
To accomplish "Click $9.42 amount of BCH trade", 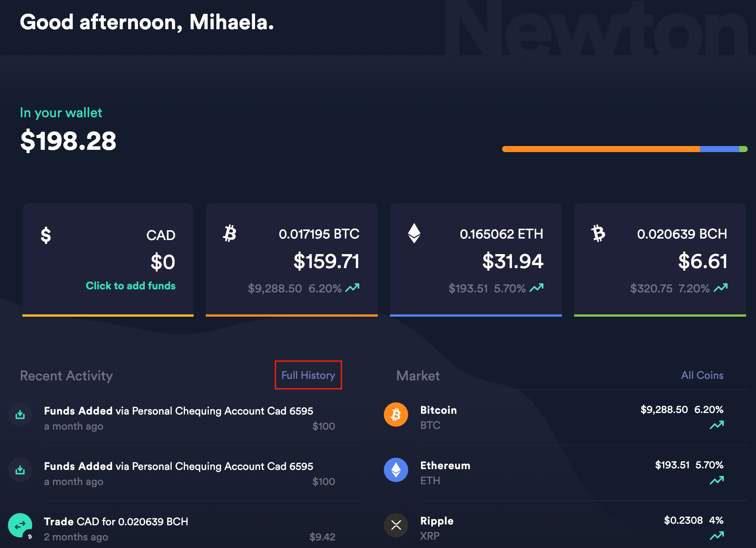I will (322, 537).
